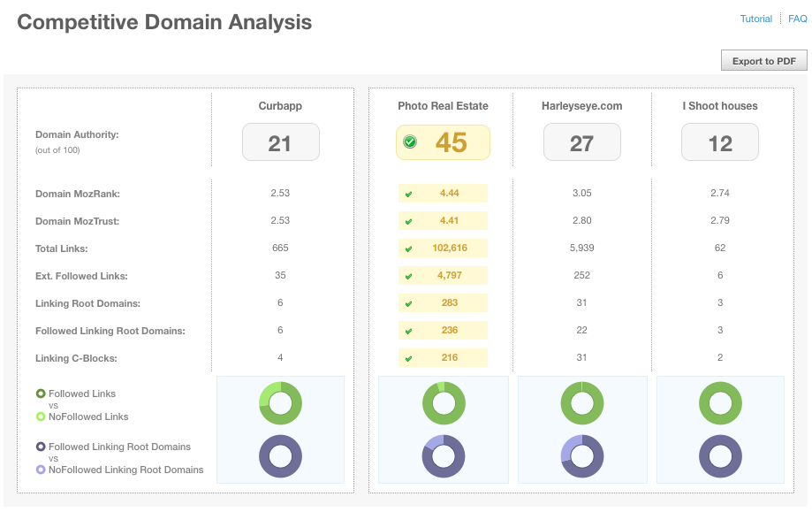Select the Curbapp column header
The width and height of the screenshot is (812, 512).
point(280,105)
